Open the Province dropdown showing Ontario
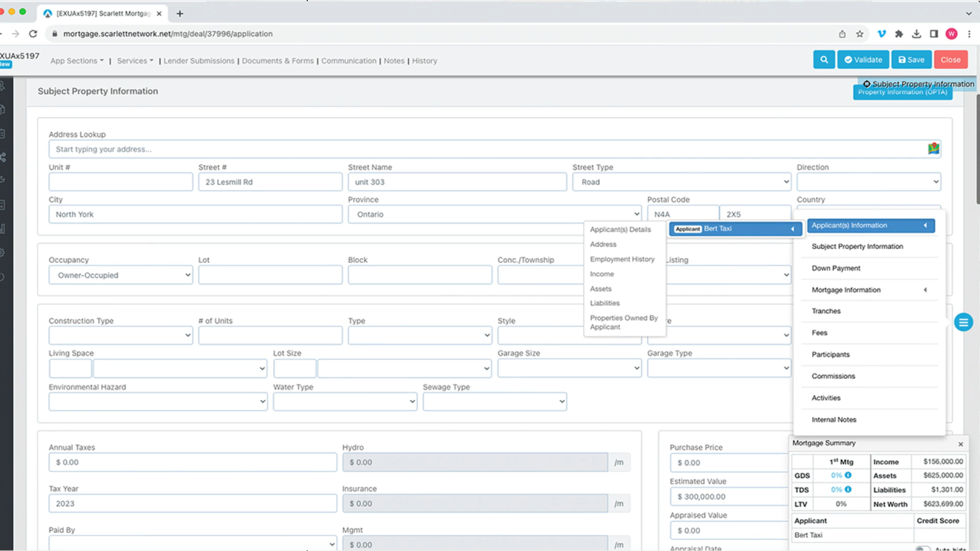The width and height of the screenshot is (980, 551). click(x=494, y=214)
